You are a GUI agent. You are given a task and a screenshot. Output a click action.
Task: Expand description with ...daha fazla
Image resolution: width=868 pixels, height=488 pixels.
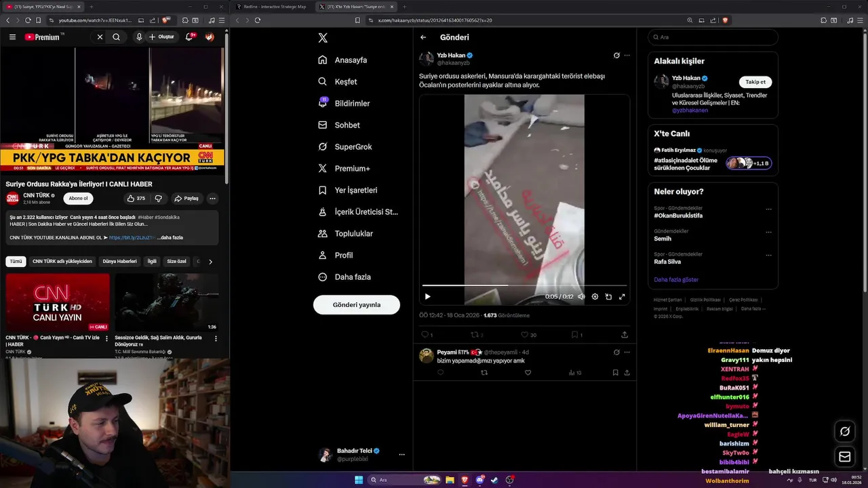pos(170,238)
